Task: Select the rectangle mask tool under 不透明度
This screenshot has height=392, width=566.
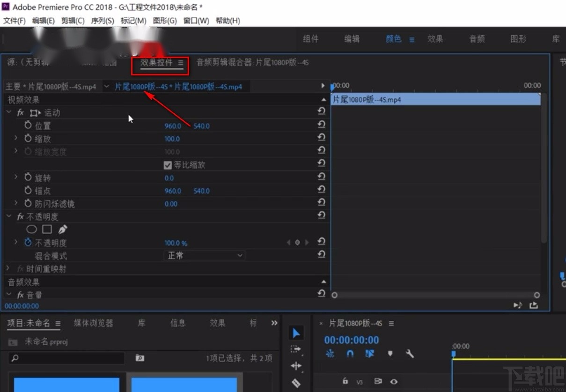Action: [x=47, y=229]
